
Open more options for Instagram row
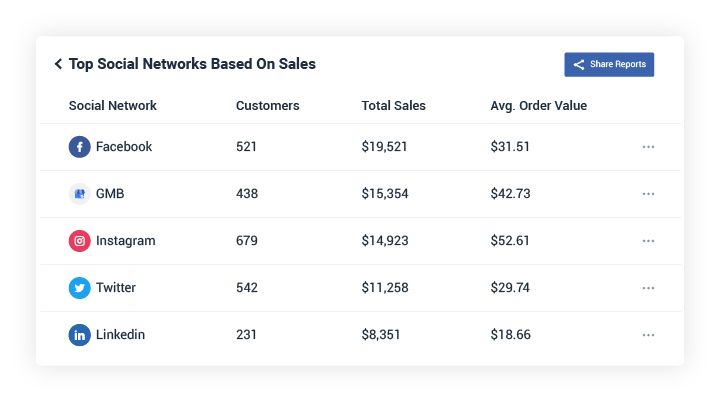pos(648,241)
